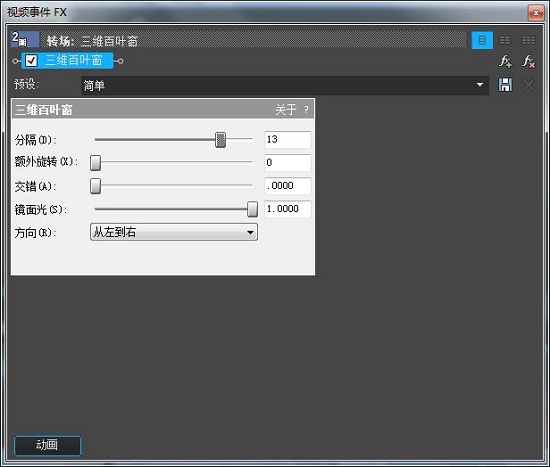The width and height of the screenshot is (550, 467).
Task: Click the remove plug-in fx icon
Action: point(529,62)
